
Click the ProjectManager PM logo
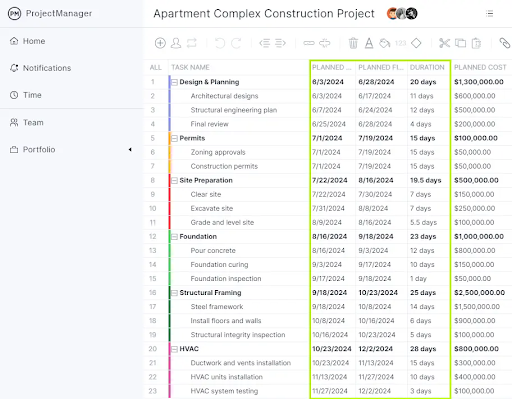14,14
